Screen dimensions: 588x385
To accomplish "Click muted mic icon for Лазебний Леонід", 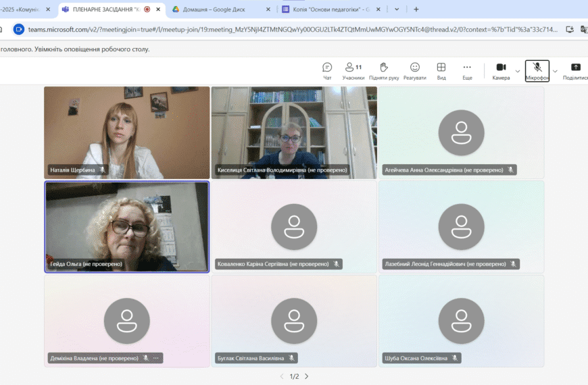I will [x=513, y=264].
